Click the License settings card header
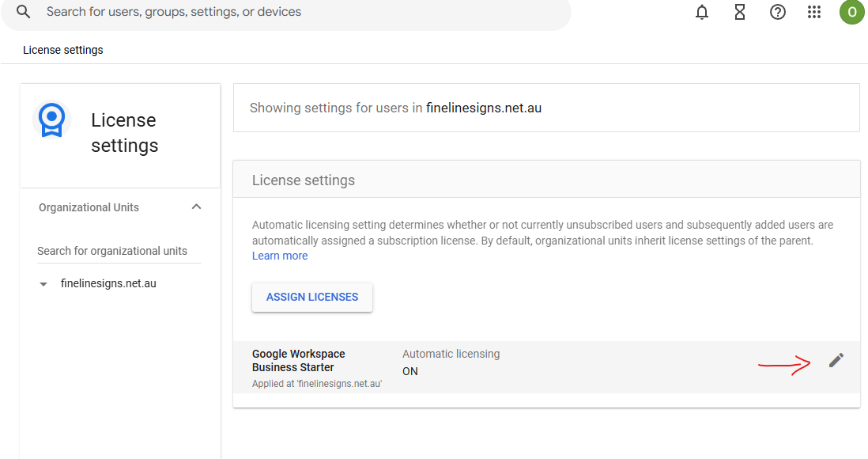 point(304,180)
